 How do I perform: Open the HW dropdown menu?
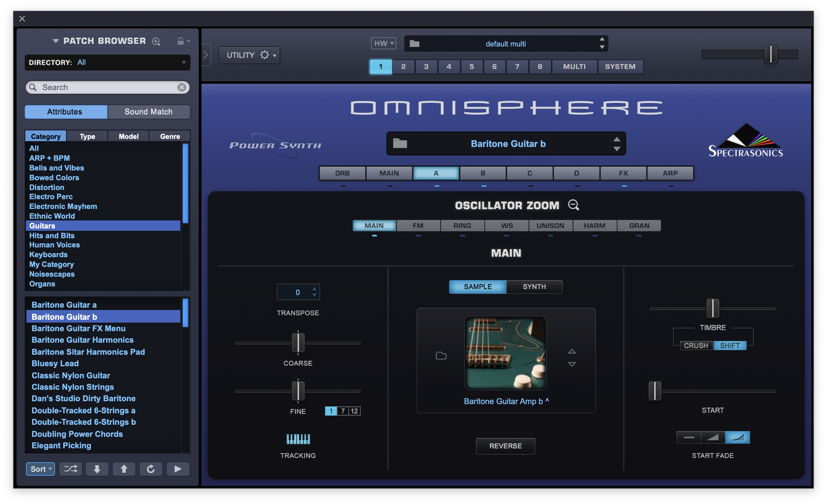coord(384,43)
